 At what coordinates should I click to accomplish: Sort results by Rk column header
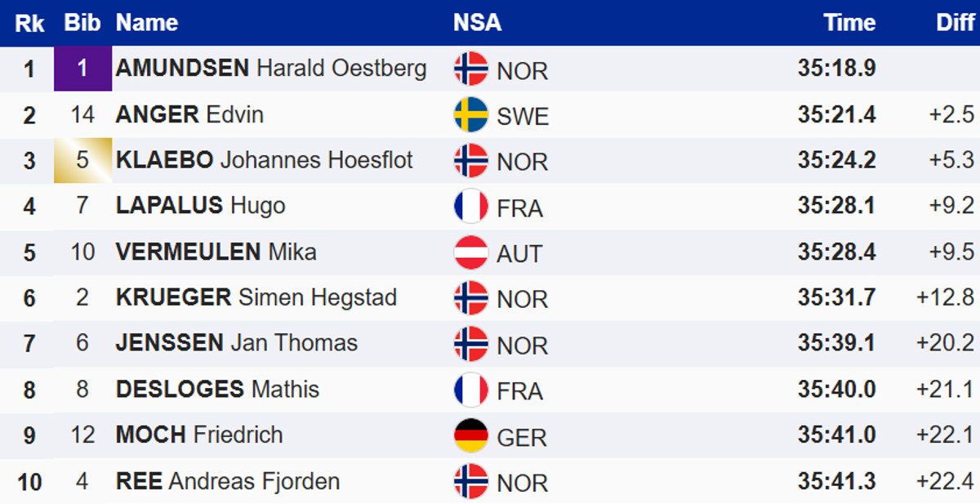click(30, 23)
